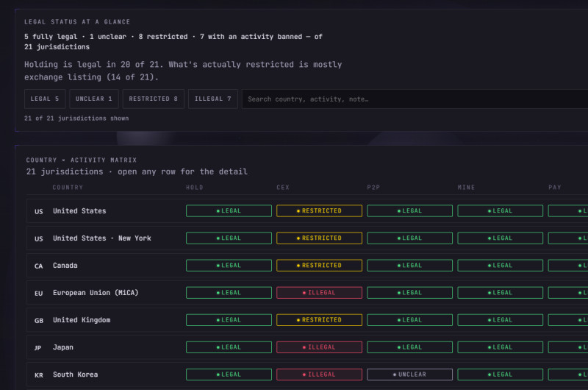This screenshot has height=390, width=588.
Task: Open the Japan row
Action: click(x=307, y=347)
